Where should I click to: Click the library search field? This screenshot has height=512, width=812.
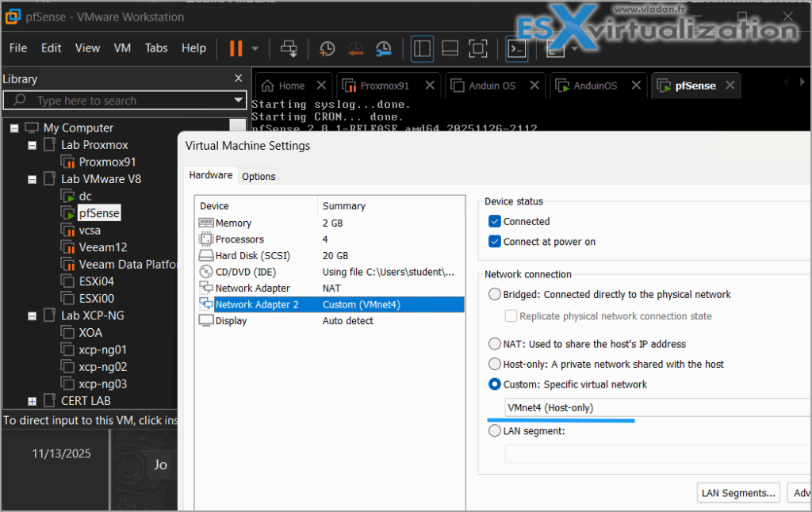[x=119, y=100]
